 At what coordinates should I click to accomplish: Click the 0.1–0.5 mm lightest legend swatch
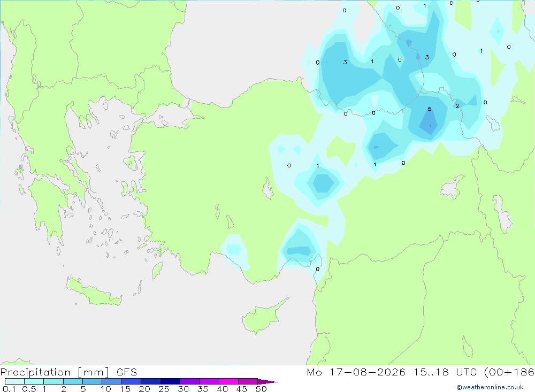(x=14, y=381)
